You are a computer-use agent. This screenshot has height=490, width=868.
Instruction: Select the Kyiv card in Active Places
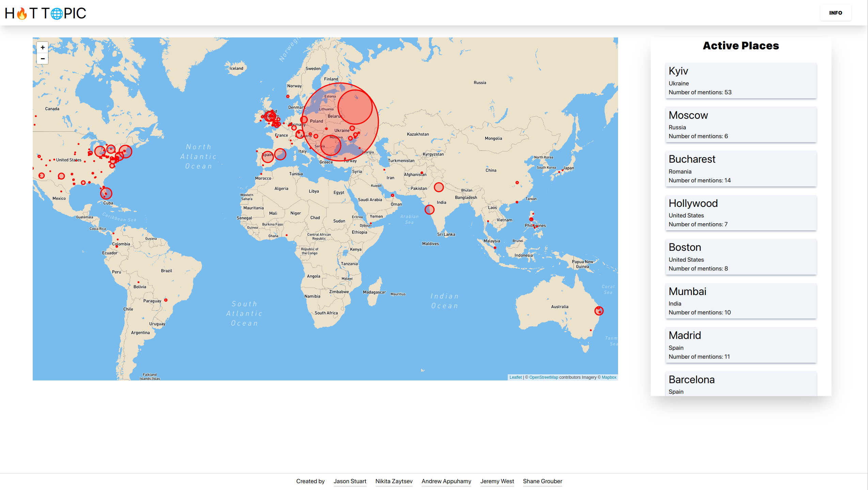click(x=741, y=81)
